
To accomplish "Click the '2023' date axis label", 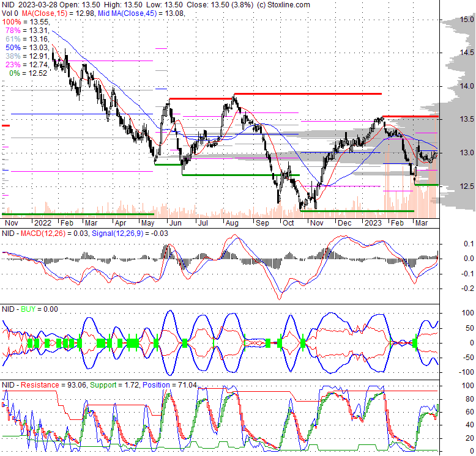I will tap(373, 223).
